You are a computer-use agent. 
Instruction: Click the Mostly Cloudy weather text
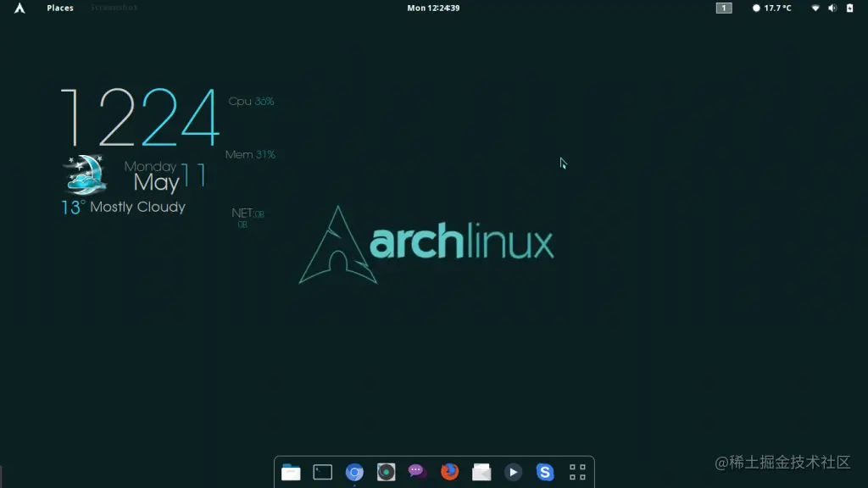(x=138, y=207)
